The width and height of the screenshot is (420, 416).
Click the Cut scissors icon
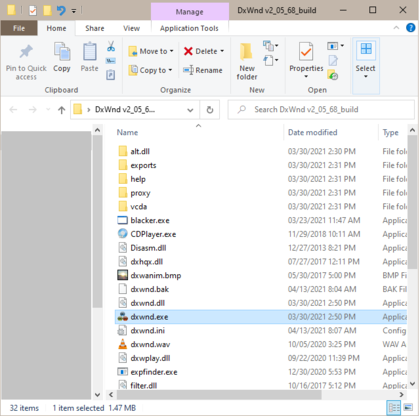(x=111, y=46)
